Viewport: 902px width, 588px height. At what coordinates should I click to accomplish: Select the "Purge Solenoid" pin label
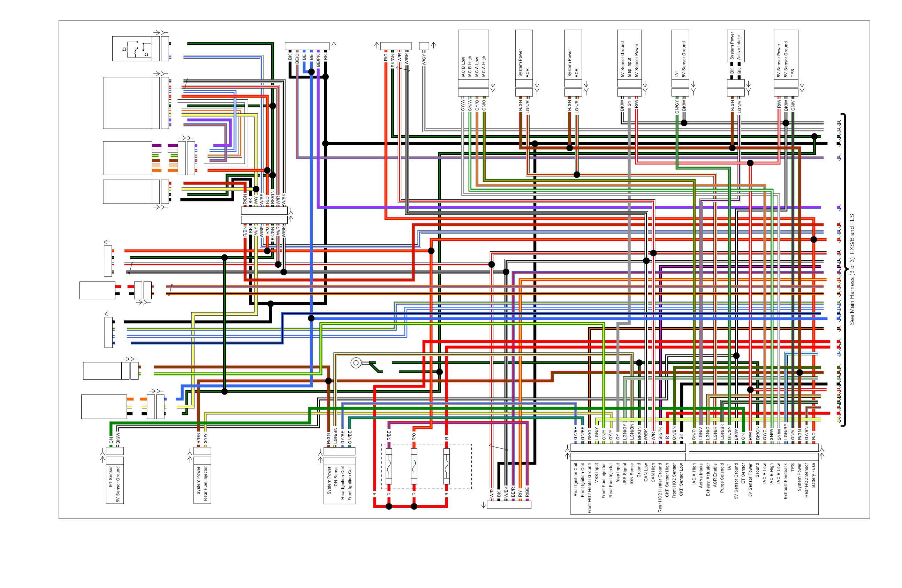722,478
